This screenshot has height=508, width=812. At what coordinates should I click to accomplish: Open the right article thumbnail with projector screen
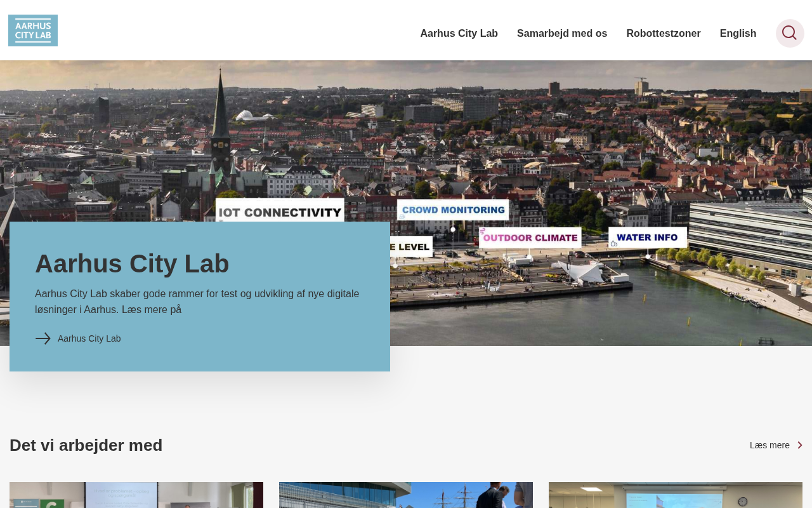click(x=675, y=495)
